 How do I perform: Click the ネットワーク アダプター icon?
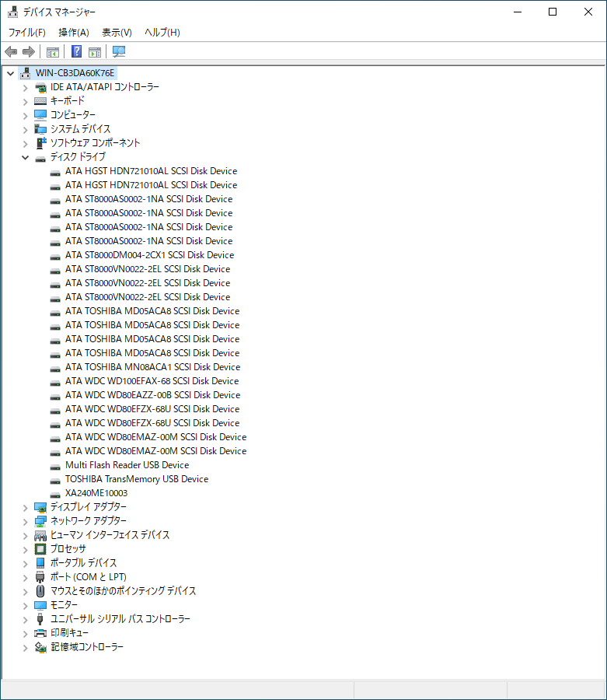[40, 521]
